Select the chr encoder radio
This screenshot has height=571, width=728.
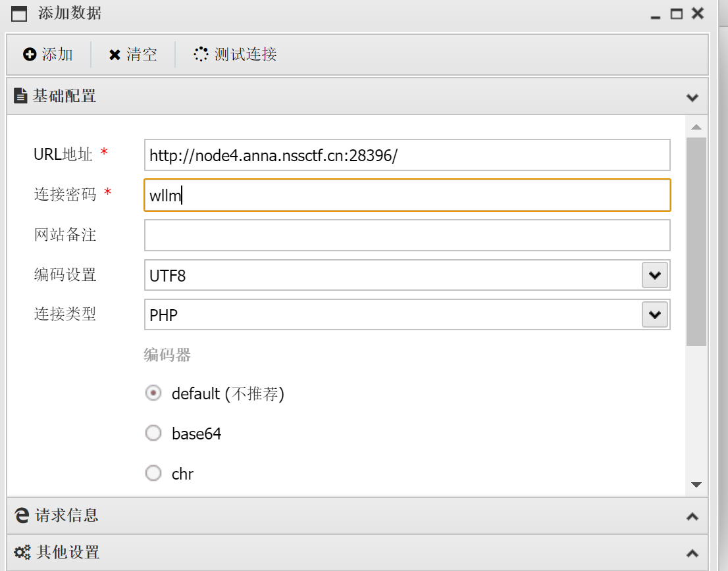153,473
